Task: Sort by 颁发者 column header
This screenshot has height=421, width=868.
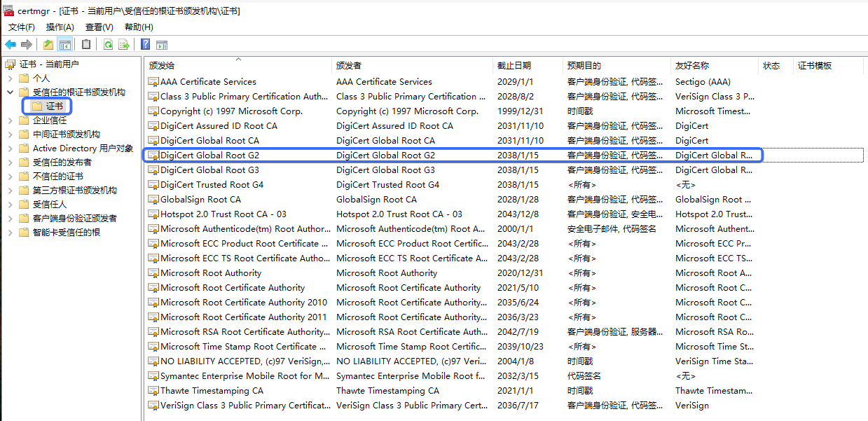Action: tap(349, 66)
